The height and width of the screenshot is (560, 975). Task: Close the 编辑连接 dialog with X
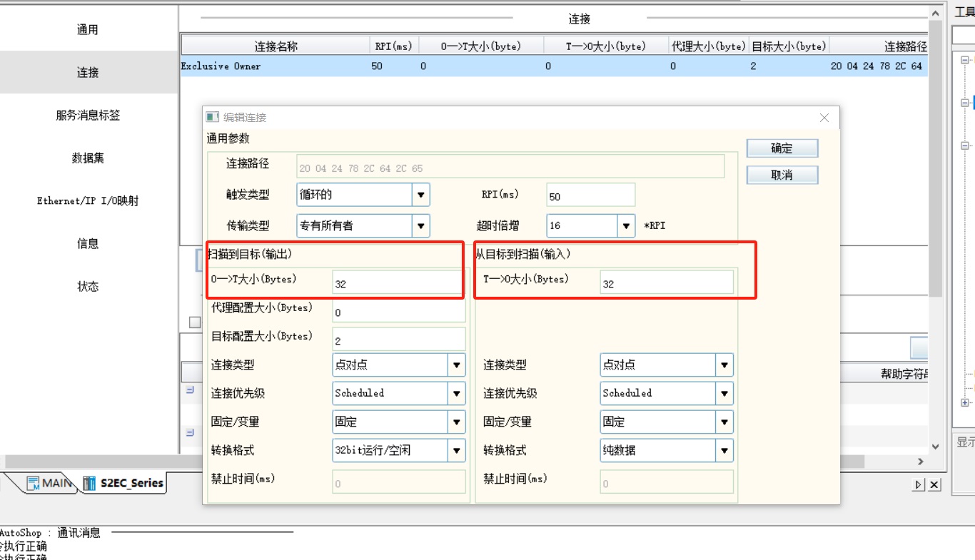click(824, 118)
